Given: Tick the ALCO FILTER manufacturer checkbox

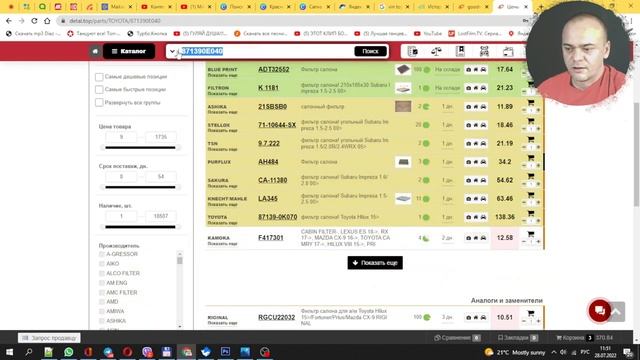Looking at the screenshot, I should pos(102,273).
